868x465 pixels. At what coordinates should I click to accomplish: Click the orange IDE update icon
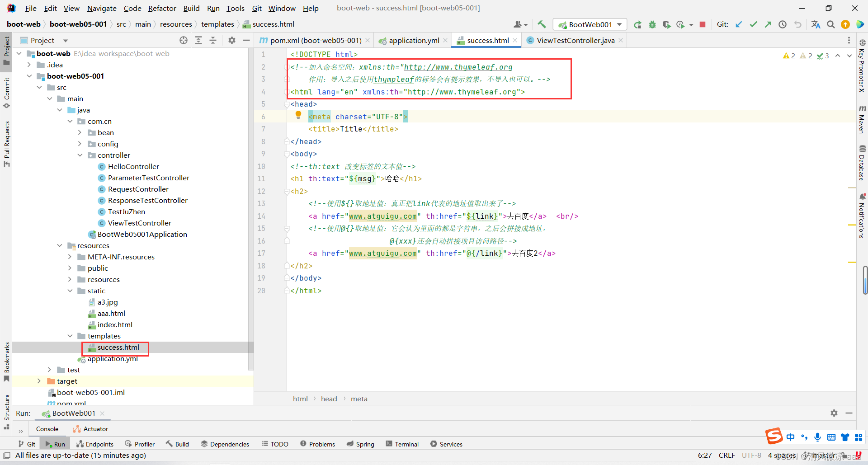(x=845, y=24)
